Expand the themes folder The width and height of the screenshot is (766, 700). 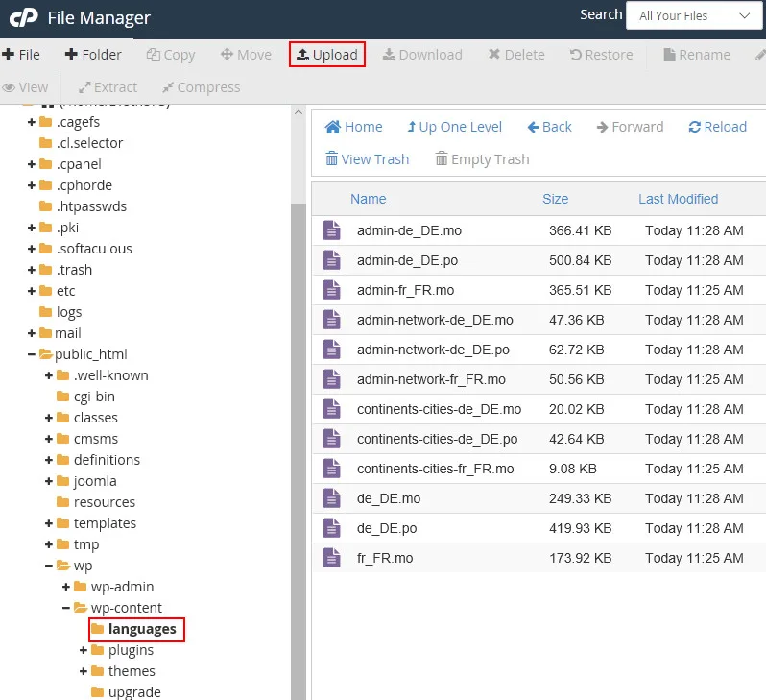pyautogui.click(x=84, y=671)
